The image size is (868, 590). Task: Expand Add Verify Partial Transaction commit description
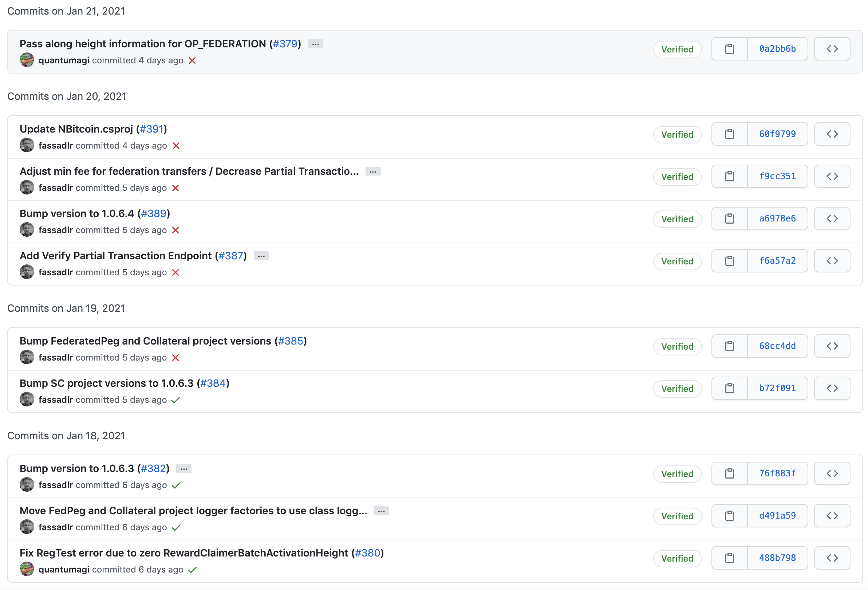pos(261,256)
